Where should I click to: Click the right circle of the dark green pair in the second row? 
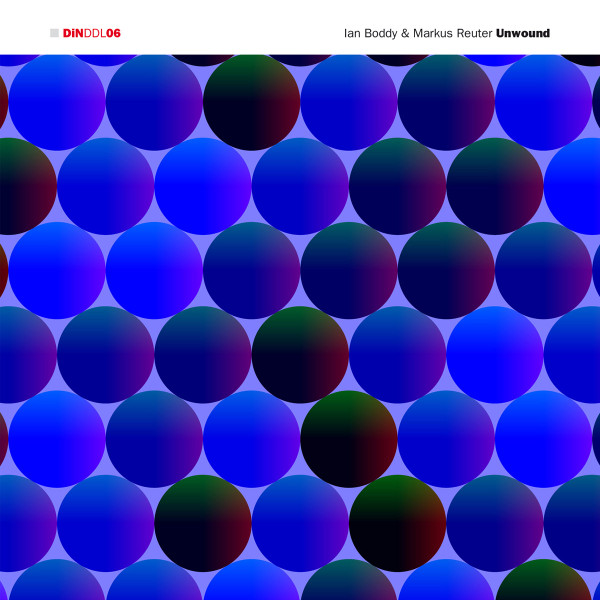pos(495,186)
